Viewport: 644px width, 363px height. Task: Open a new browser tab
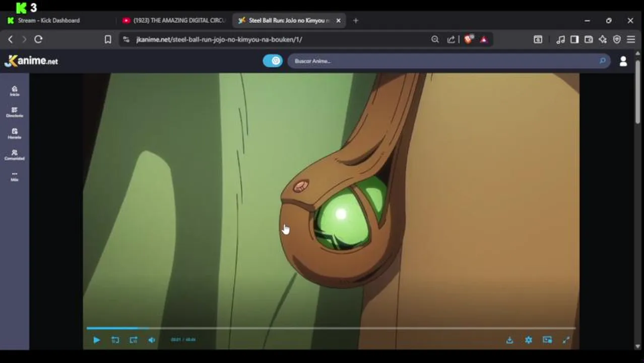[x=356, y=21]
